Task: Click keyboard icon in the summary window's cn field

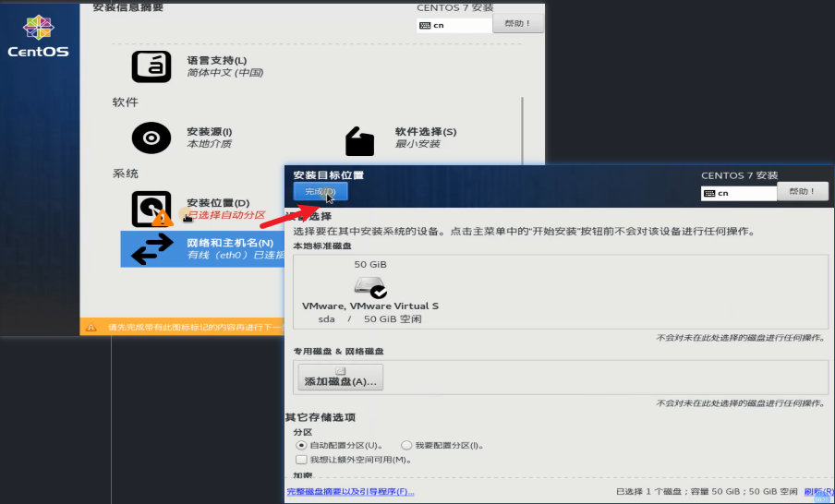Action: point(425,26)
